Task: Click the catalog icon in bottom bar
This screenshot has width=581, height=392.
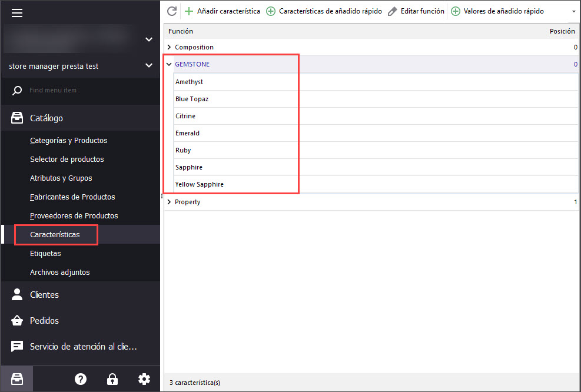Action: tap(17, 379)
